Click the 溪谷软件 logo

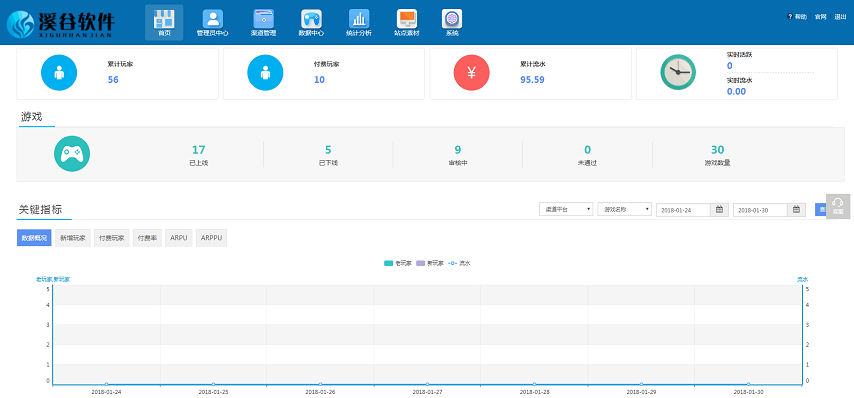coord(61,25)
